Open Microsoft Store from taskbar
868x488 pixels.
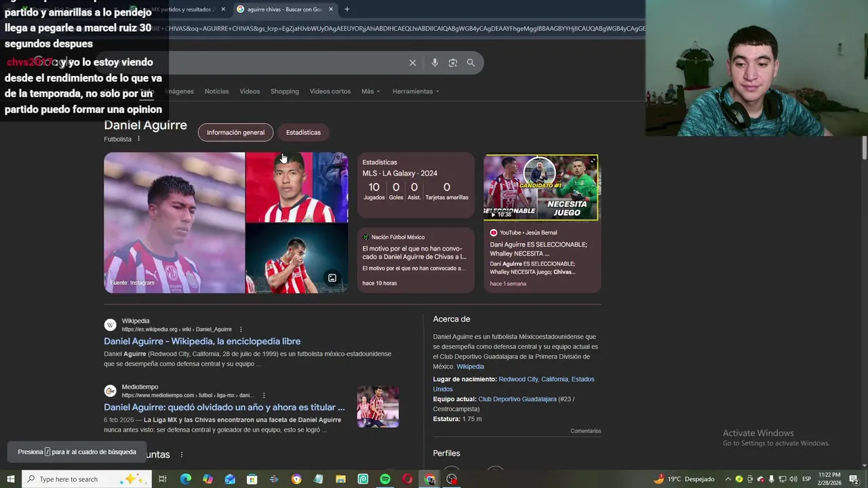[x=252, y=479]
